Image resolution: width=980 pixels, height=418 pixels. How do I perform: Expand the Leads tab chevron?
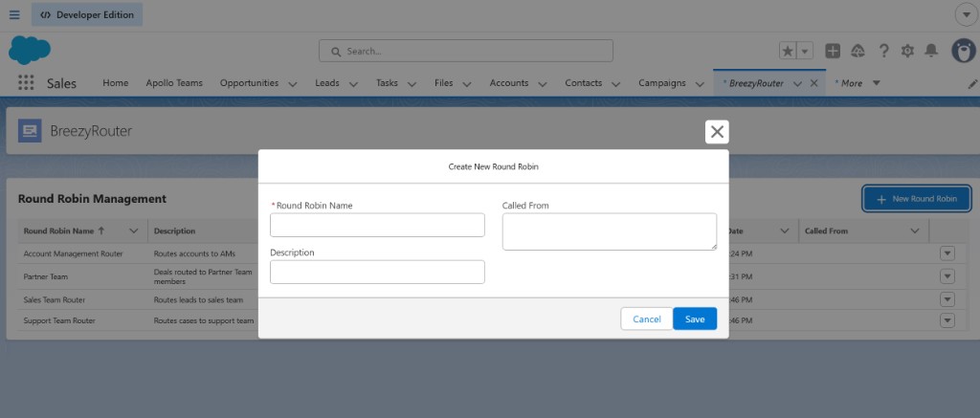point(353,84)
